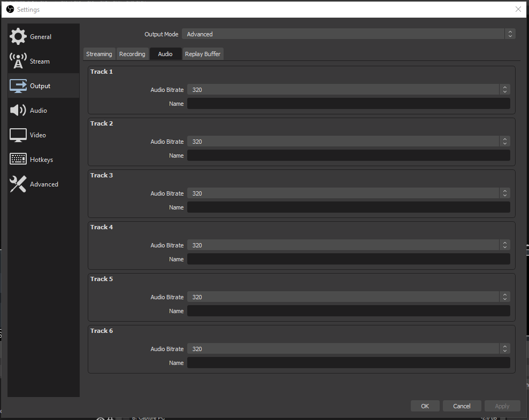Viewport: 529px width, 420px height.
Task: Open General settings gear icon
Action: click(18, 36)
